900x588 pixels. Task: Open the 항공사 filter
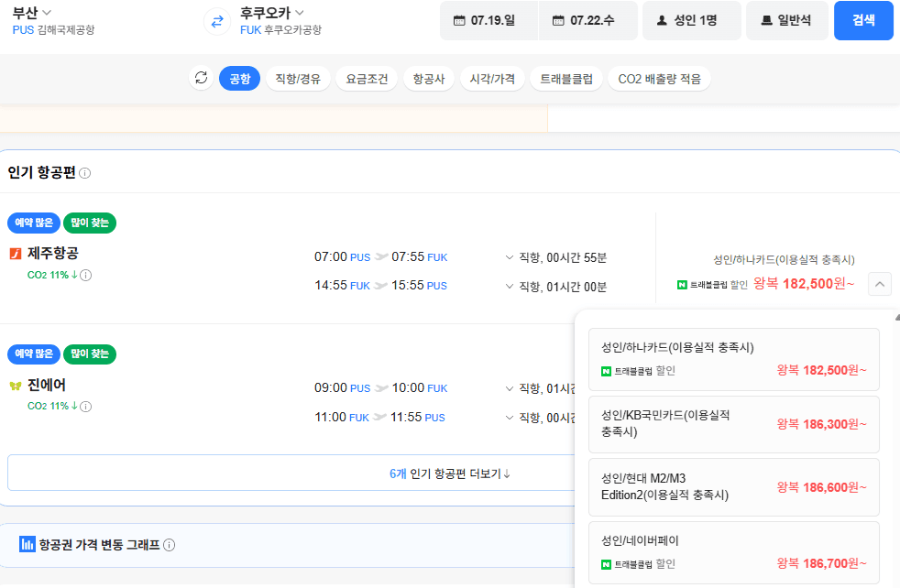[429, 79]
